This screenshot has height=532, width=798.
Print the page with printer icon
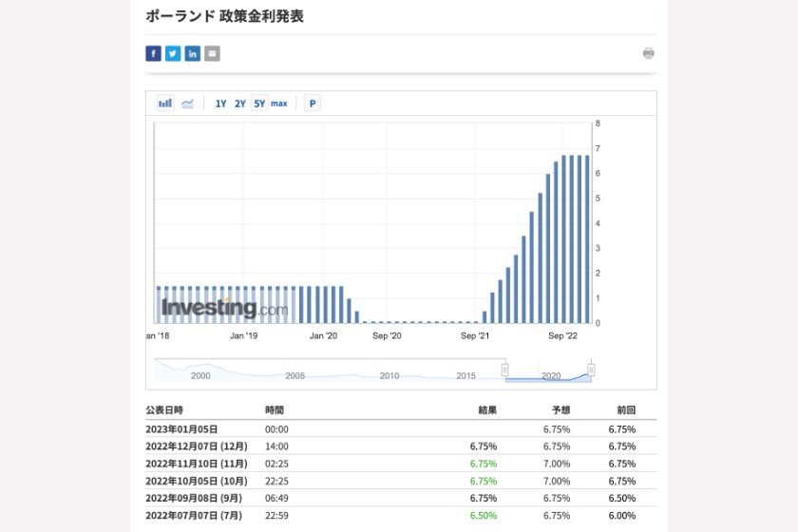pos(648,53)
